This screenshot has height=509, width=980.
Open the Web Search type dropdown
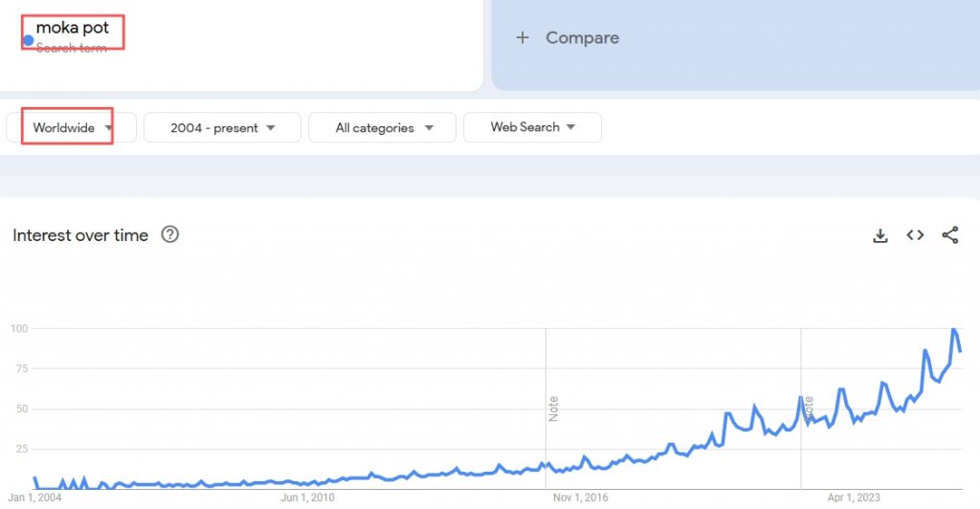(532, 127)
